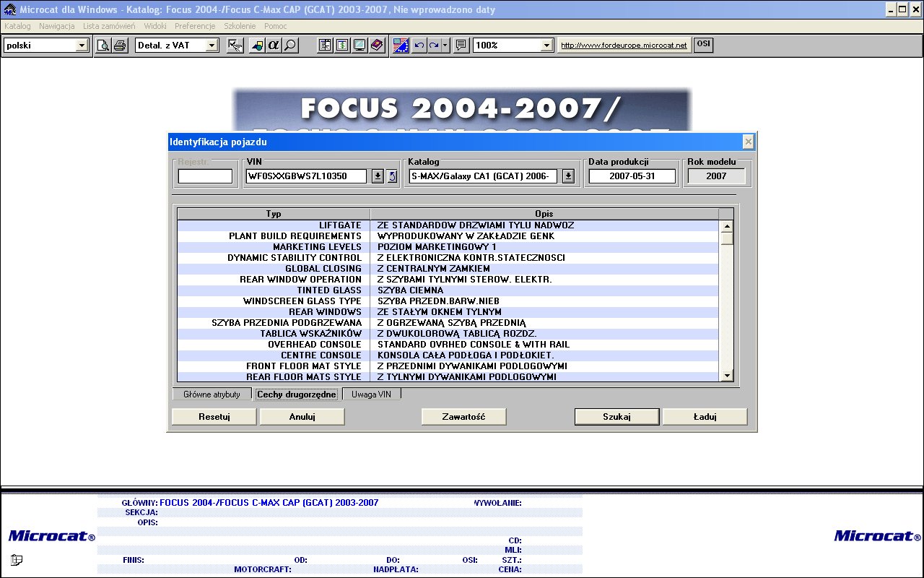
Task: Click the Typ column header
Action: pyautogui.click(x=274, y=214)
